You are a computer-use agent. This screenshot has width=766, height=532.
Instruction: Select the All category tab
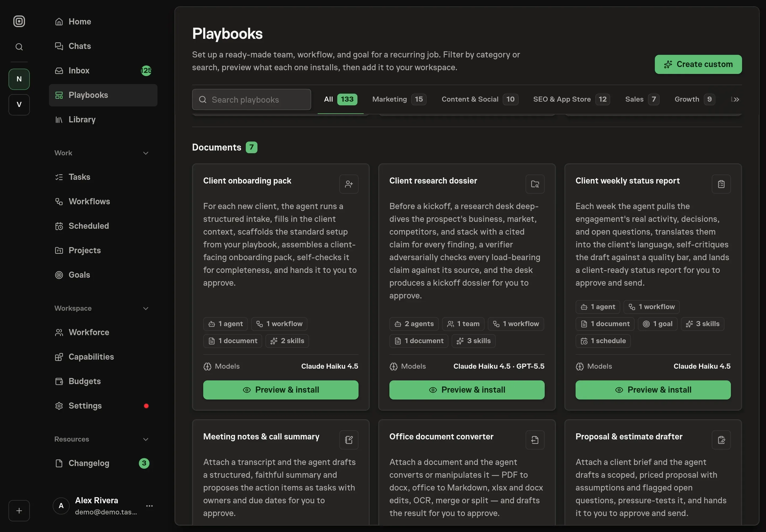[340, 99]
